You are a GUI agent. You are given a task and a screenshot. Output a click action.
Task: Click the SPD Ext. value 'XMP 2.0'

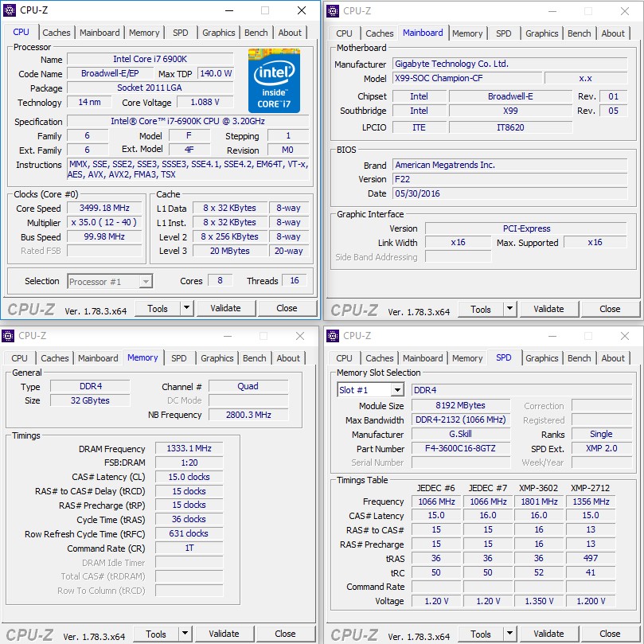pos(602,448)
